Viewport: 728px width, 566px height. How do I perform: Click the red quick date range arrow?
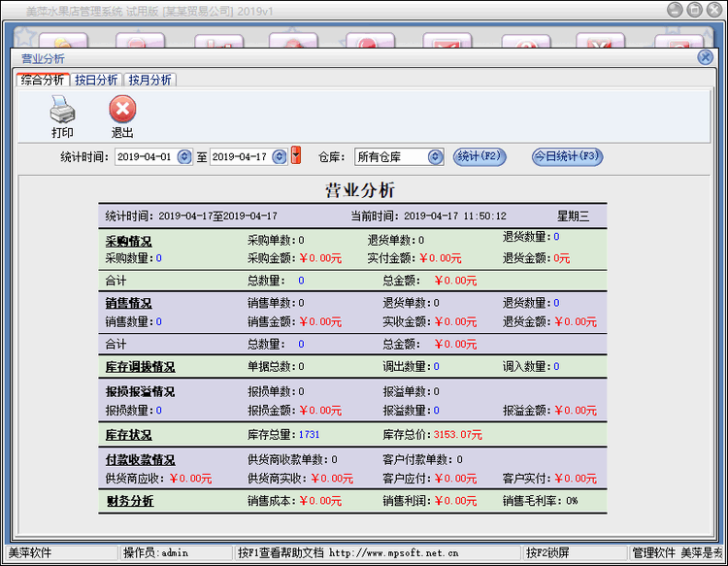296,155
